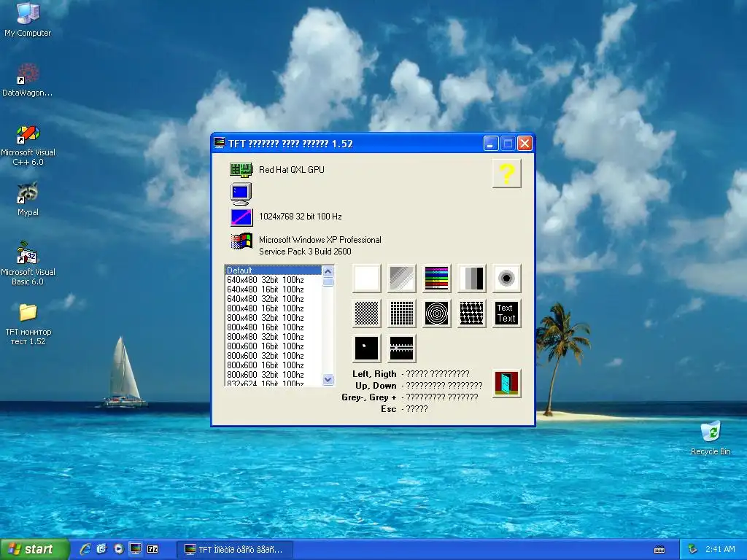The width and height of the screenshot is (747, 560).
Task: Open My Computer desktop icon
Action: click(28, 19)
